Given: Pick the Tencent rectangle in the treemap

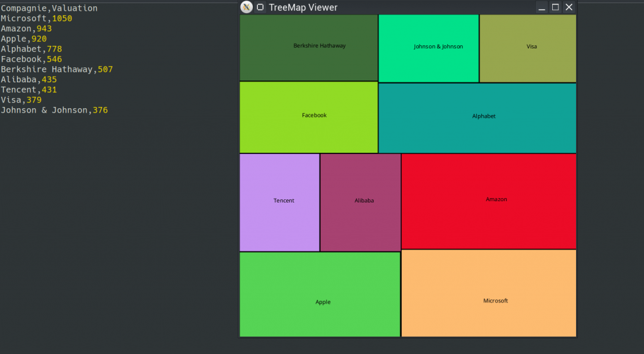Looking at the screenshot, I should coord(279,202).
